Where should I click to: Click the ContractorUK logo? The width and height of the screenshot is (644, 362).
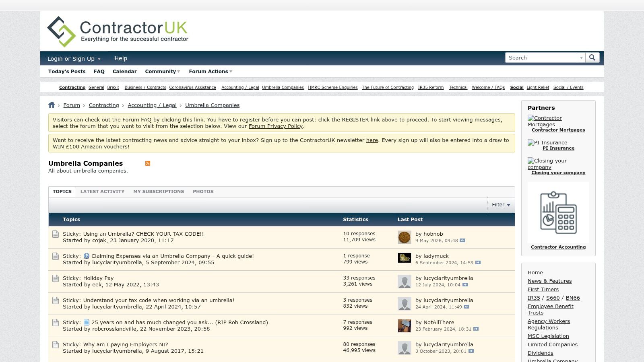(x=118, y=31)
